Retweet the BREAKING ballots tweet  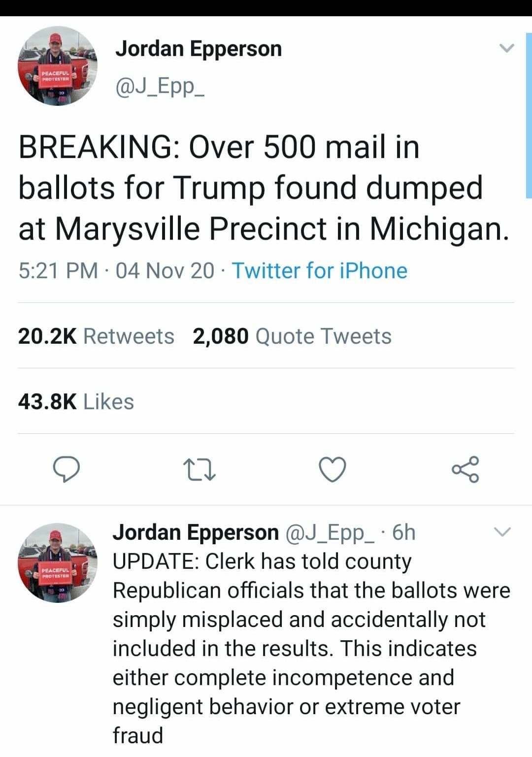tap(199, 469)
